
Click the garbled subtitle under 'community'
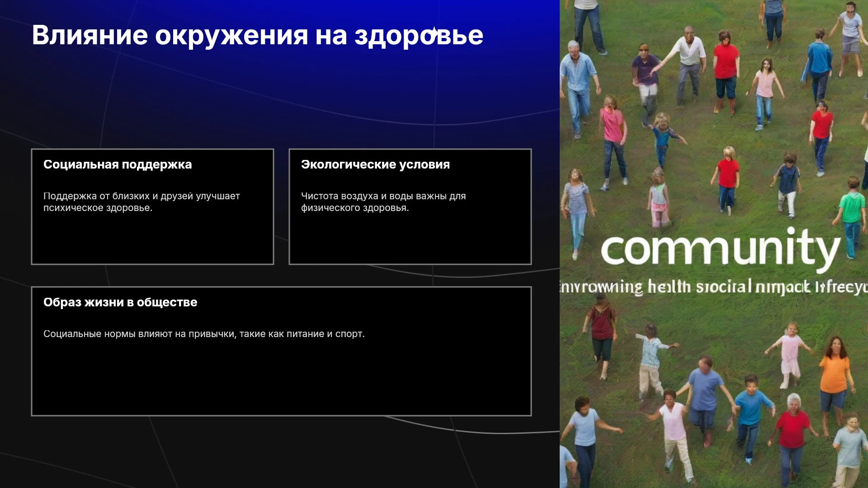coord(714,287)
